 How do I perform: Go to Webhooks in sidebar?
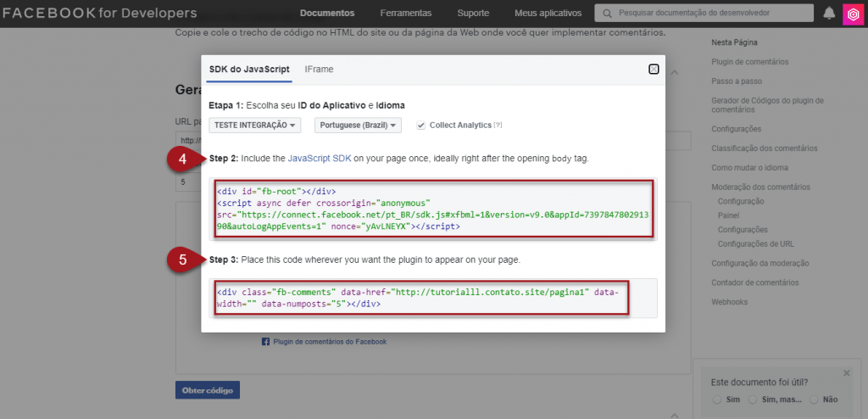[730, 301]
